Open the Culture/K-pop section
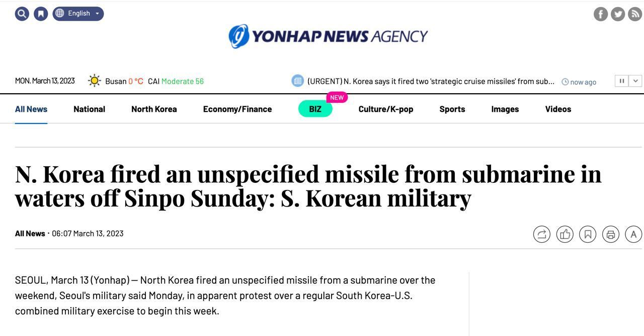The image size is (644, 336). click(x=386, y=109)
